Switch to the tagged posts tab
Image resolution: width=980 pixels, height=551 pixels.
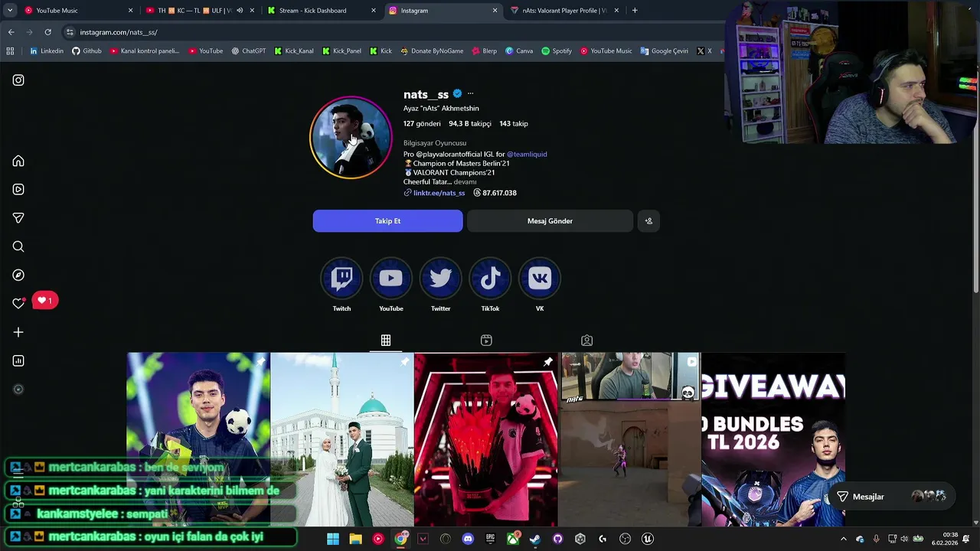tap(586, 341)
